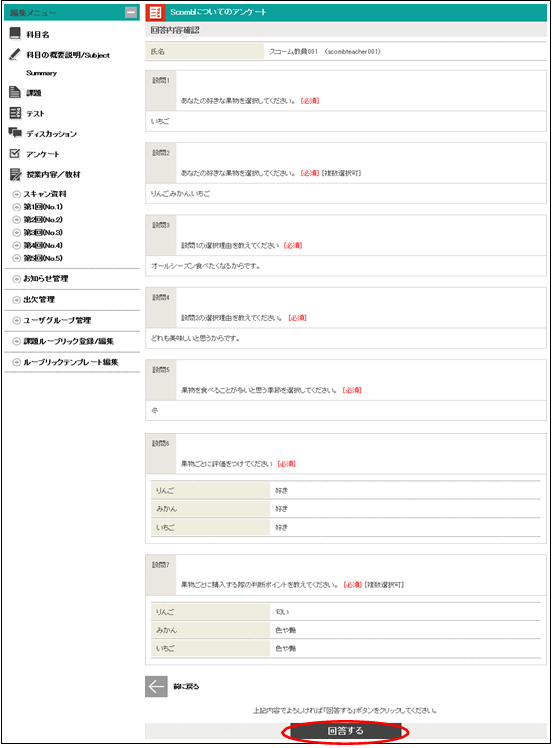The image size is (552, 748).
Task: Select the テスト icon in sidebar
Action: click(15, 113)
